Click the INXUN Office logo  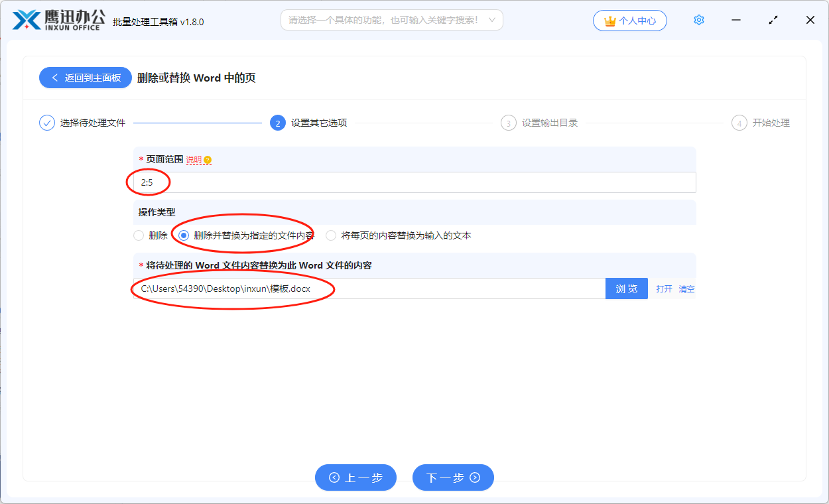[59, 20]
